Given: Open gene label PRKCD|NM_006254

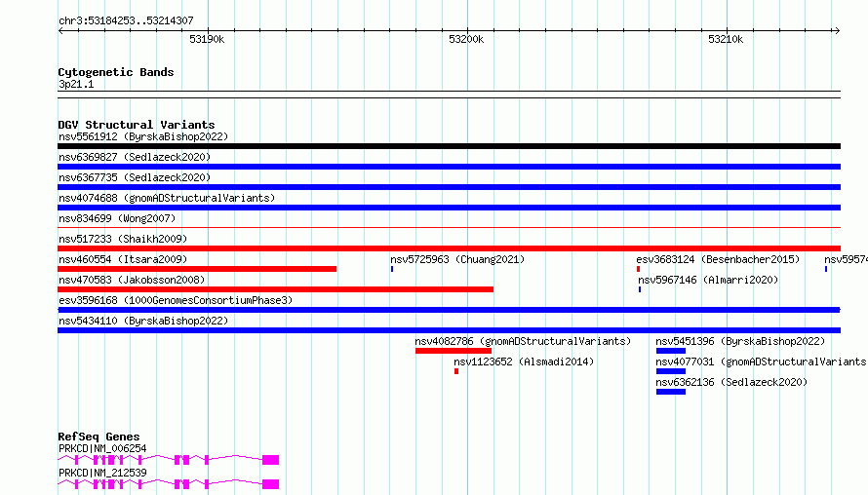Looking at the screenshot, I should click(x=102, y=448).
